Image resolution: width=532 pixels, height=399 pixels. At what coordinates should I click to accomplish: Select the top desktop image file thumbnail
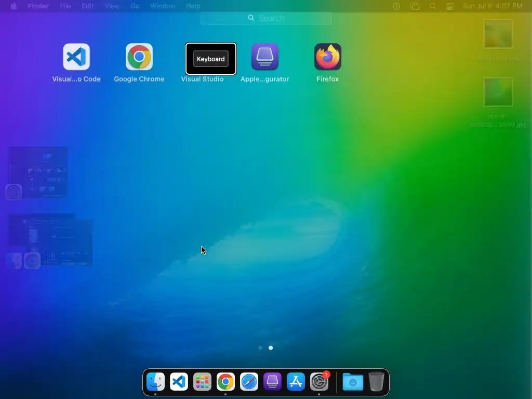pos(498,34)
